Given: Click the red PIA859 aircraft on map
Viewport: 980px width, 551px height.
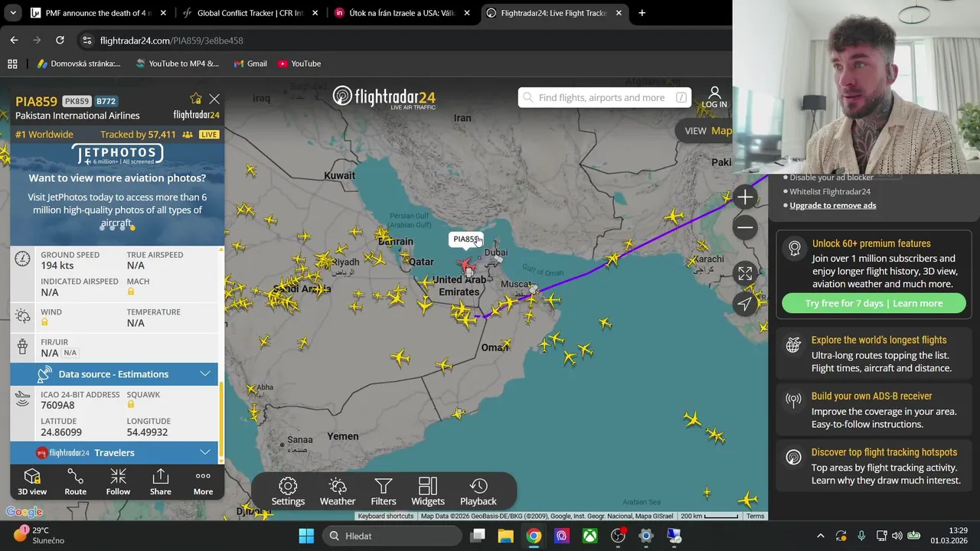Looking at the screenshot, I should [465, 265].
